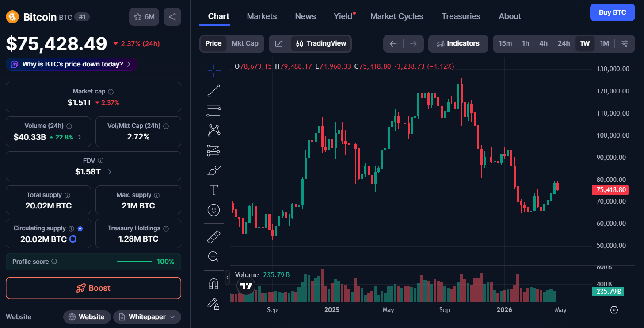Open the Markets tab
This screenshot has height=328, width=644.
coord(262,16)
